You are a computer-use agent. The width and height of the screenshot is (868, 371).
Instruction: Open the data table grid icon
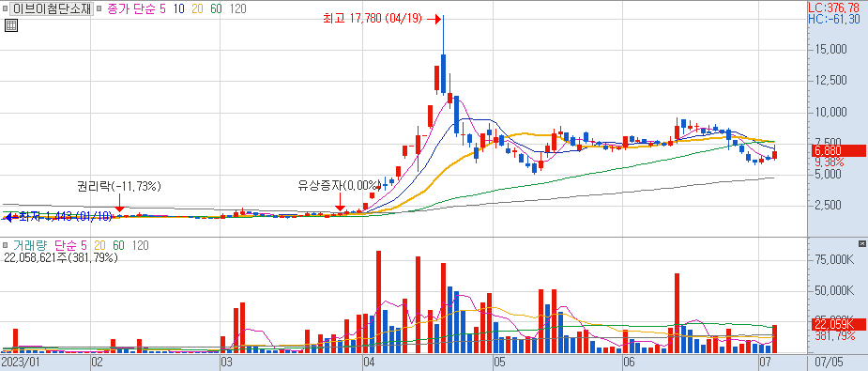(11, 25)
